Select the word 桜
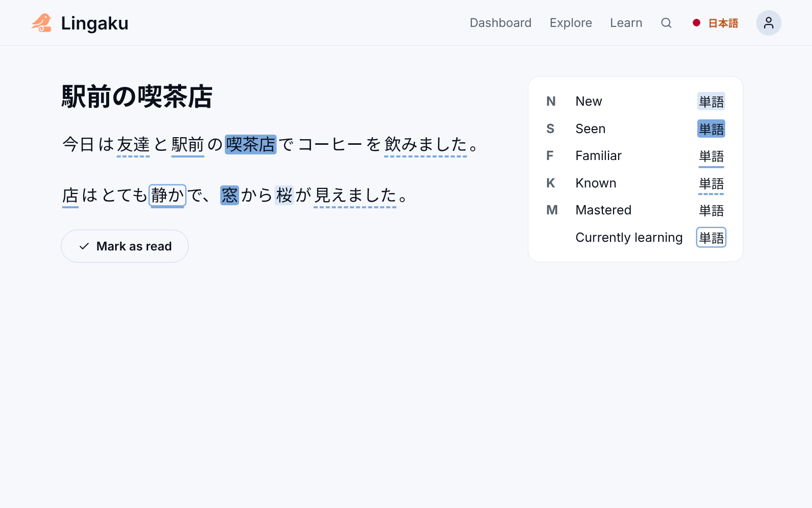Viewport: 812px width, 508px height. click(284, 195)
